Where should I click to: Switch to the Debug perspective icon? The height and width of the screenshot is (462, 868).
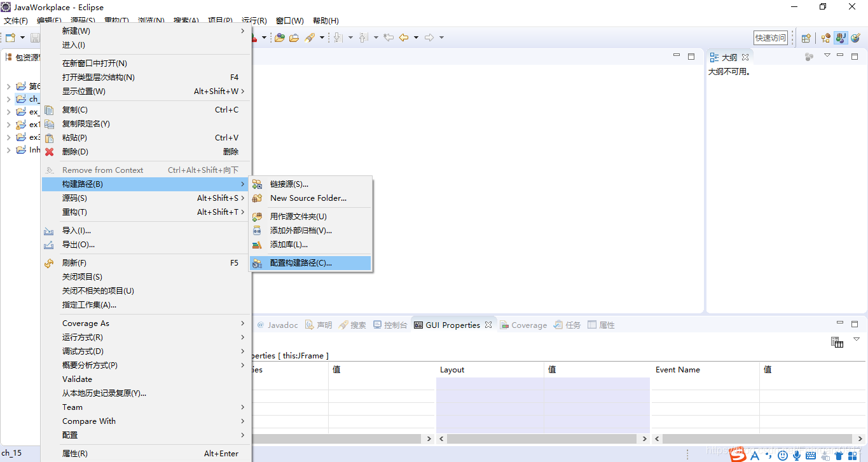pos(855,38)
